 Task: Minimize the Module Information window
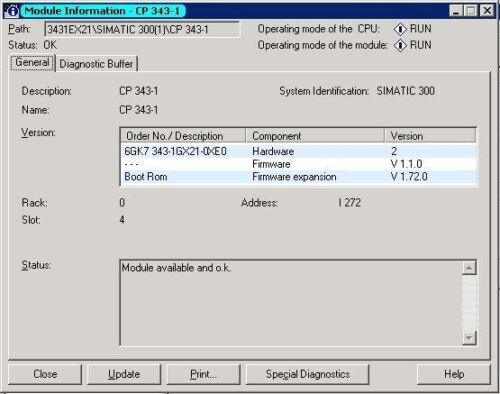coord(456,11)
